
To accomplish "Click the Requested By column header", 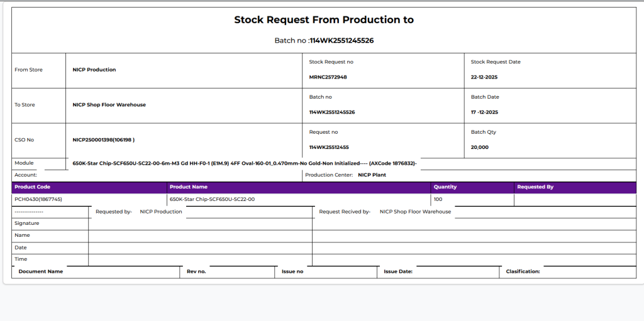I will (535, 187).
